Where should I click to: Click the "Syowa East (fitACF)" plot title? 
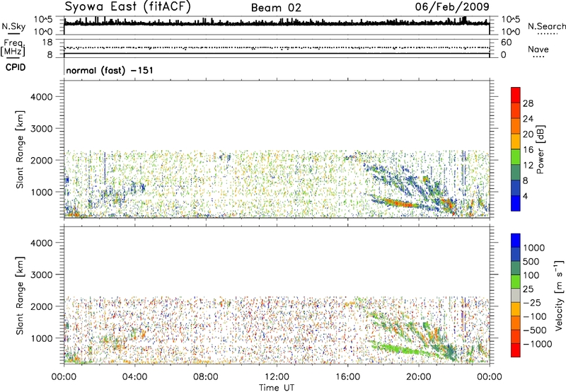click(127, 7)
